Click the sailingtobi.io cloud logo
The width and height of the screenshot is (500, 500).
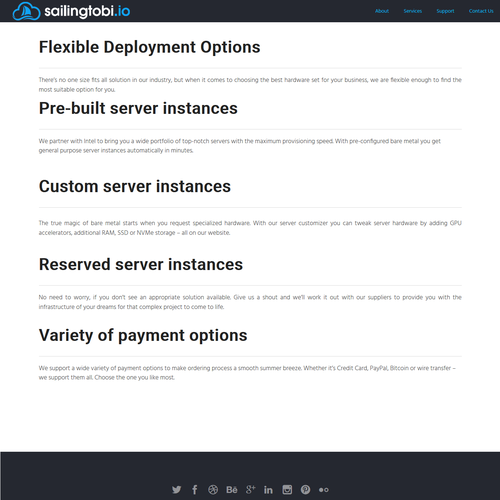26,11
